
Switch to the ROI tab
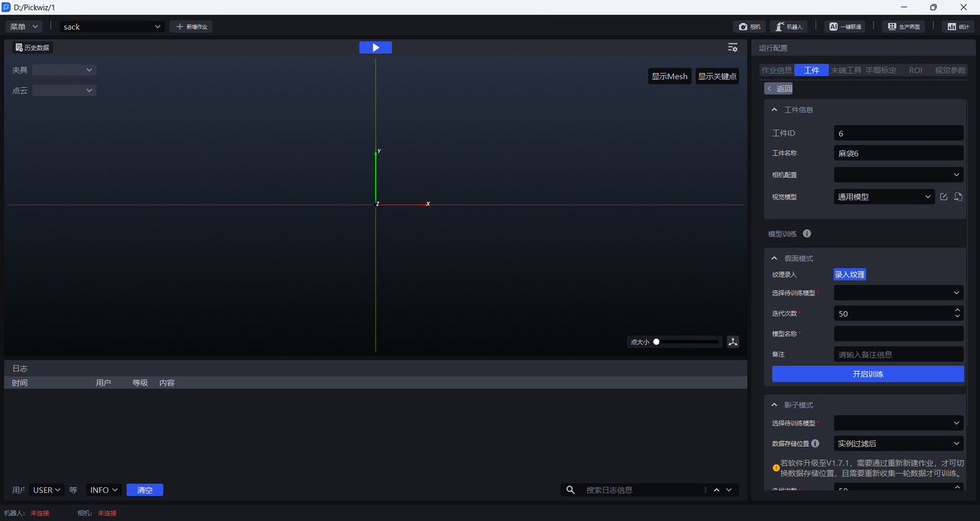(915, 70)
